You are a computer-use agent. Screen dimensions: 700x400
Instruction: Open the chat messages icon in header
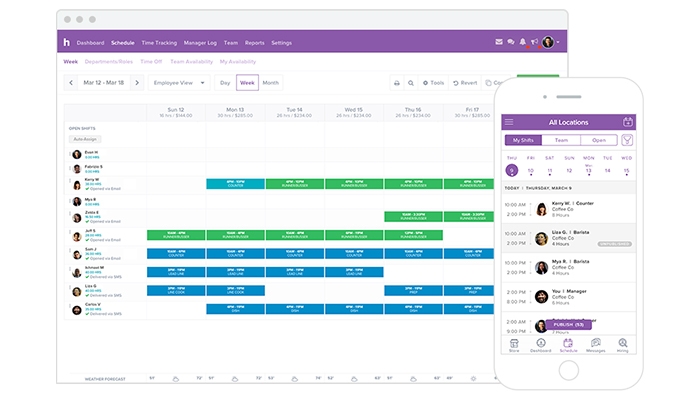(x=511, y=42)
